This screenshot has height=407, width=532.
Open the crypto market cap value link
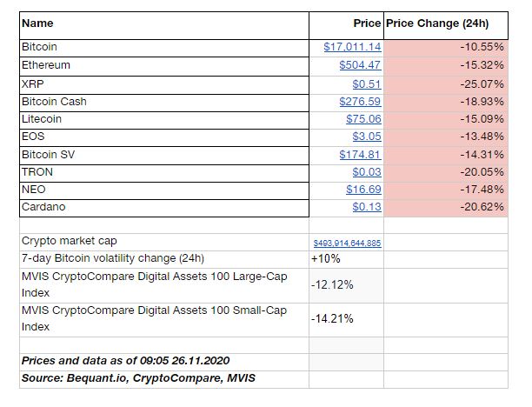click(347, 244)
